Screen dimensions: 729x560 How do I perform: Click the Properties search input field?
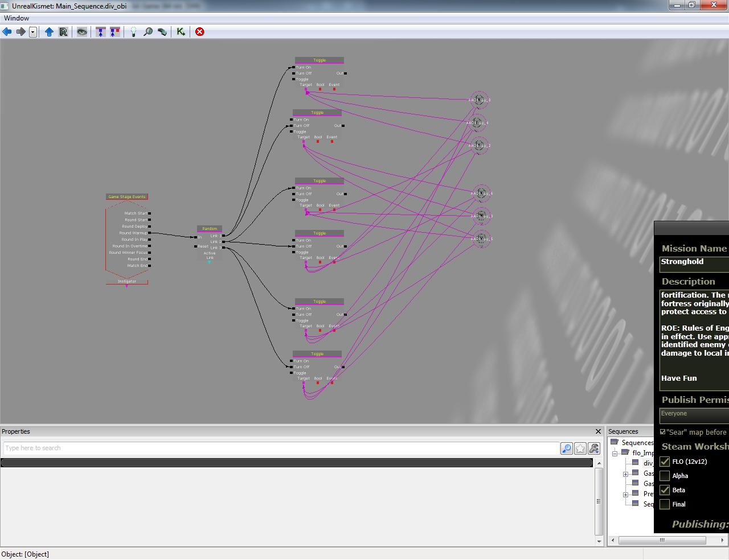[279, 448]
